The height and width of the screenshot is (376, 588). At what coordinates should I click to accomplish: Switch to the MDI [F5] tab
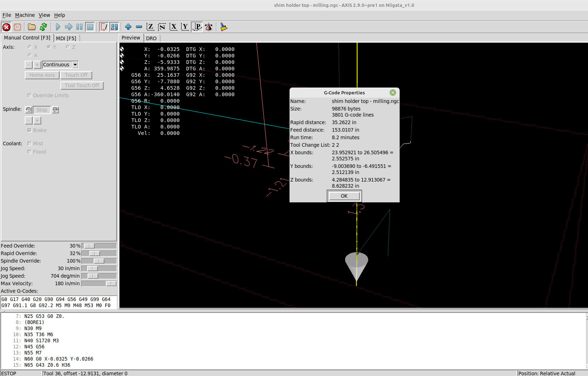point(66,38)
